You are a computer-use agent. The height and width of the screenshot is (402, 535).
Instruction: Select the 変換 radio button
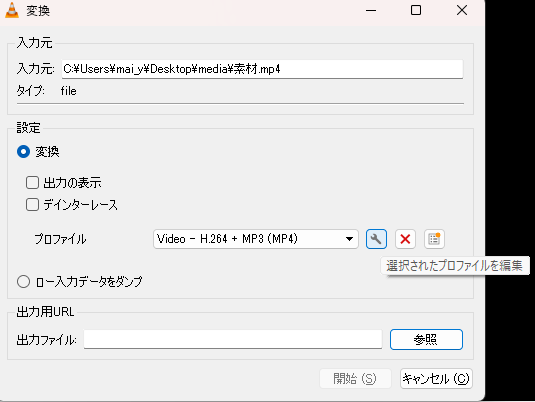pyautogui.click(x=23, y=152)
